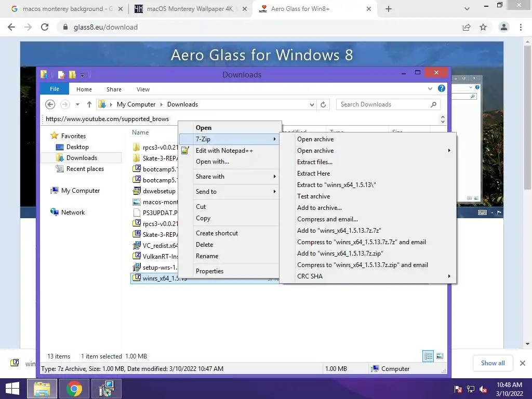
Task: Open a new Chrome tab
Action: 389,9
